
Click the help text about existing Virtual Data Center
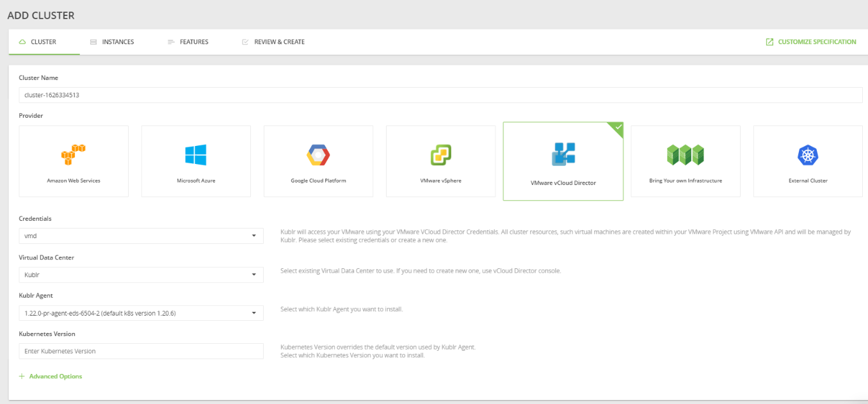pyautogui.click(x=421, y=271)
